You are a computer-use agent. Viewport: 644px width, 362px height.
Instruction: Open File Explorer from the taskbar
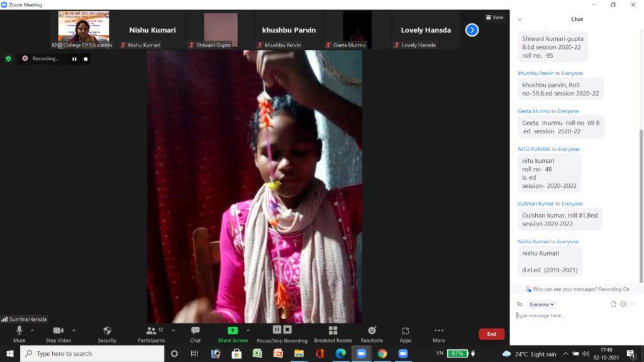pyautogui.click(x=299, y=353)
